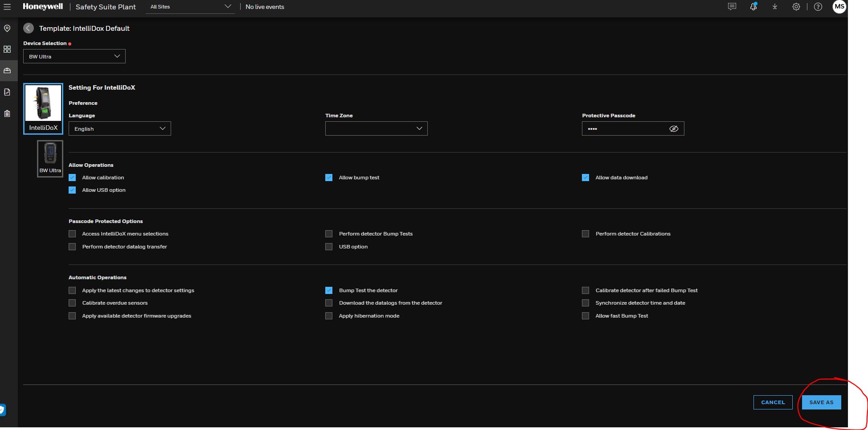This screenshot has width=868, height=430.
Task: Open the feedback chat icon
Action: point(732,7)
